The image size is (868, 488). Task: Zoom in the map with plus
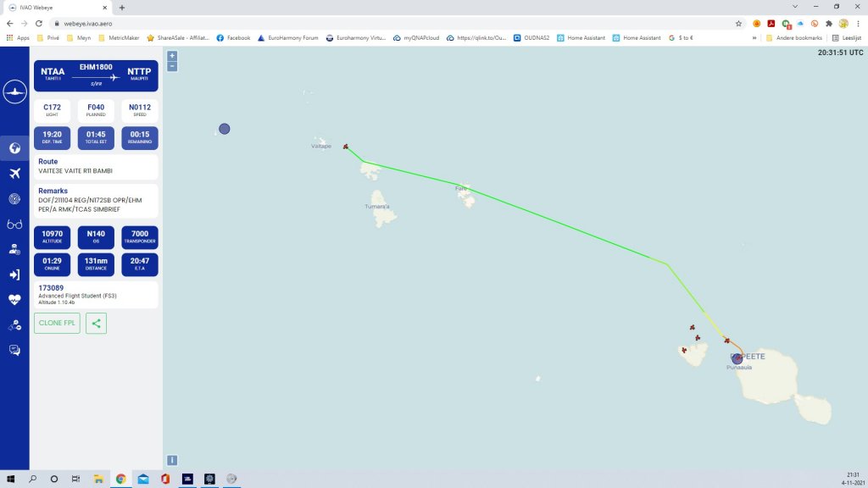[x=172, y=56]
